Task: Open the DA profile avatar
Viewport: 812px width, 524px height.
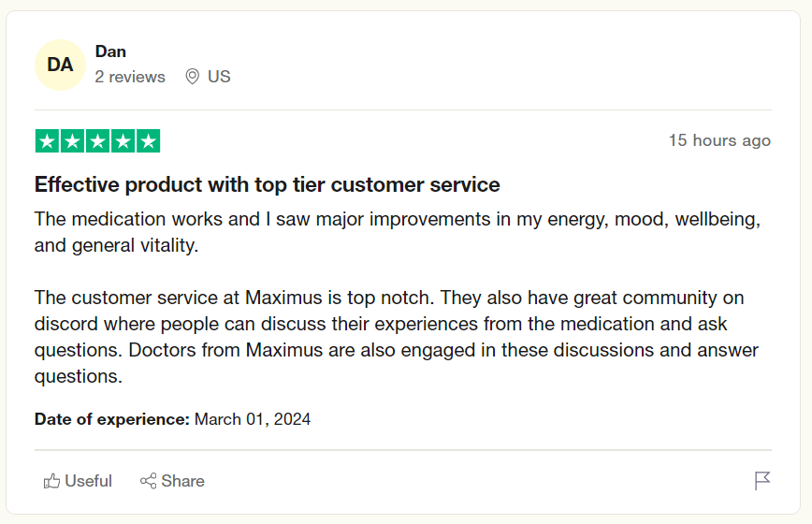Action: click(60, 65)
